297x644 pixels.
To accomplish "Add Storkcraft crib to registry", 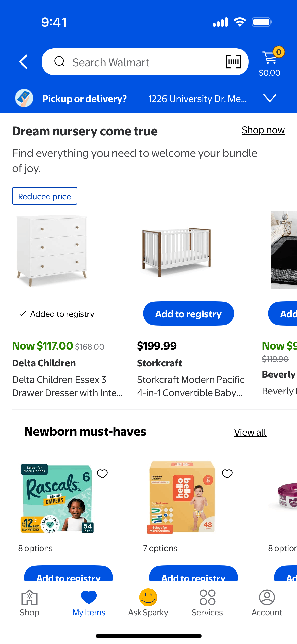I will pyautogui.click(x=188, y=314).
